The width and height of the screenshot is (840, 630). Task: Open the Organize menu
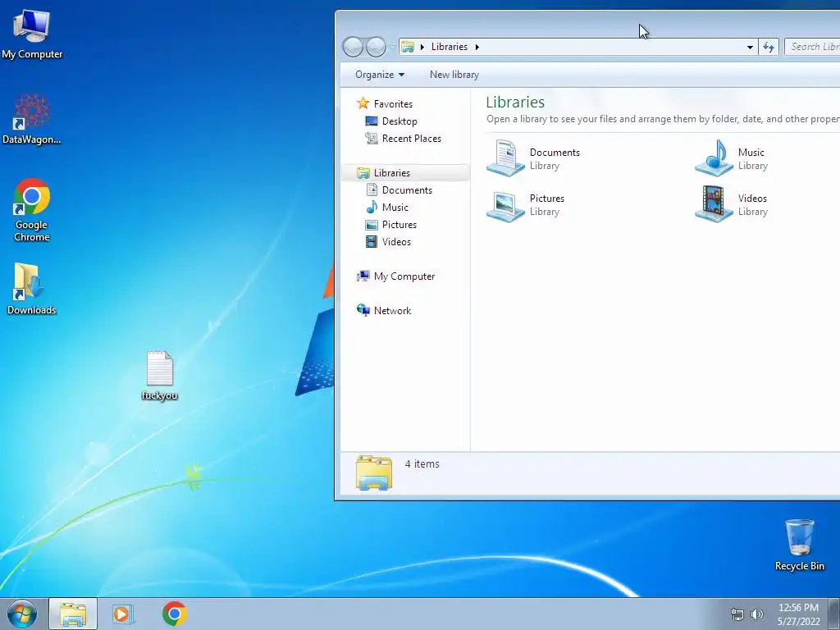click(380, 75)
